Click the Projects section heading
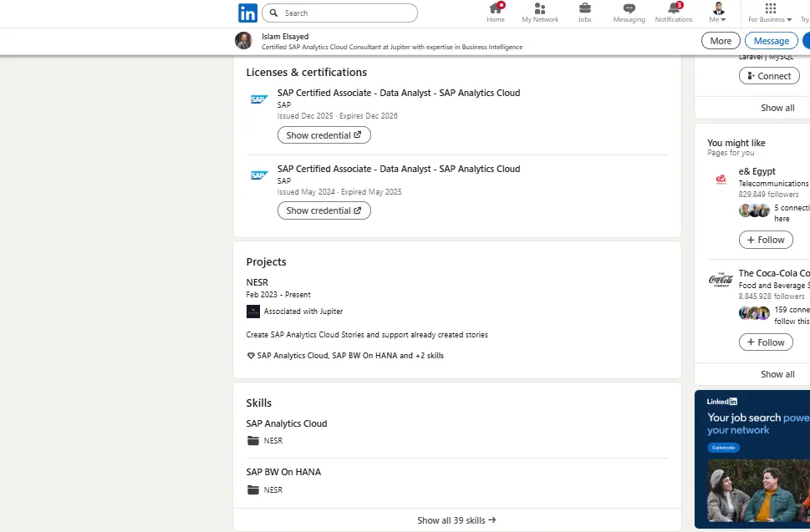 point(266,261)
